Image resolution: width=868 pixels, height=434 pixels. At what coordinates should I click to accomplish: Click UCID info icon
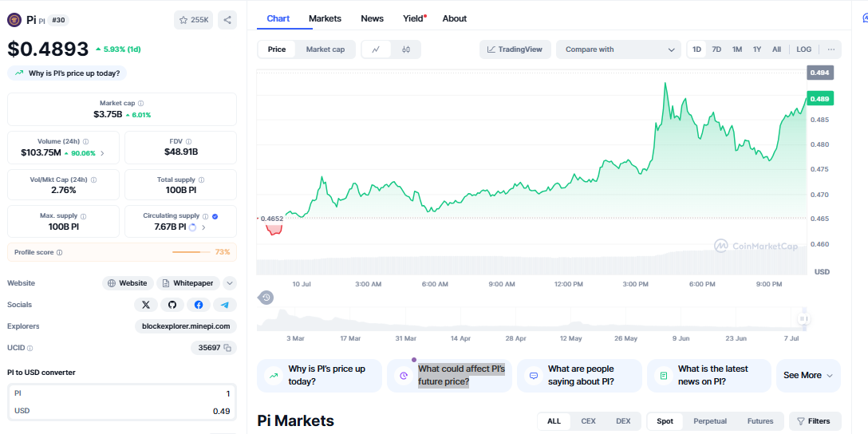point(30,348)
